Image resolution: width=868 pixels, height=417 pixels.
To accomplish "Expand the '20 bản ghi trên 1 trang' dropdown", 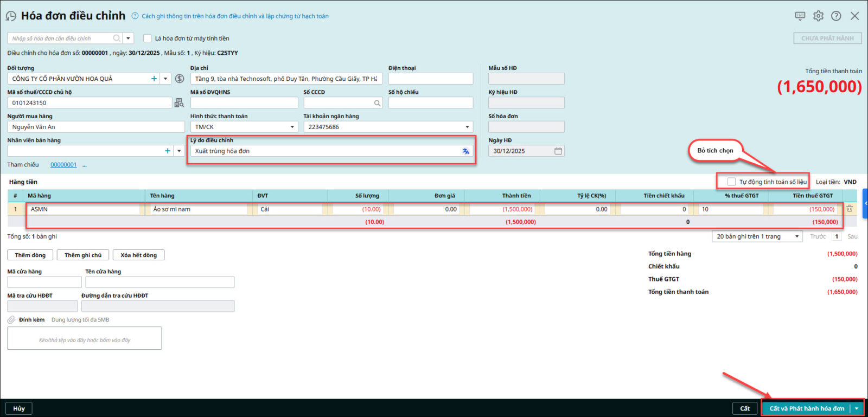I will [796, 236].
